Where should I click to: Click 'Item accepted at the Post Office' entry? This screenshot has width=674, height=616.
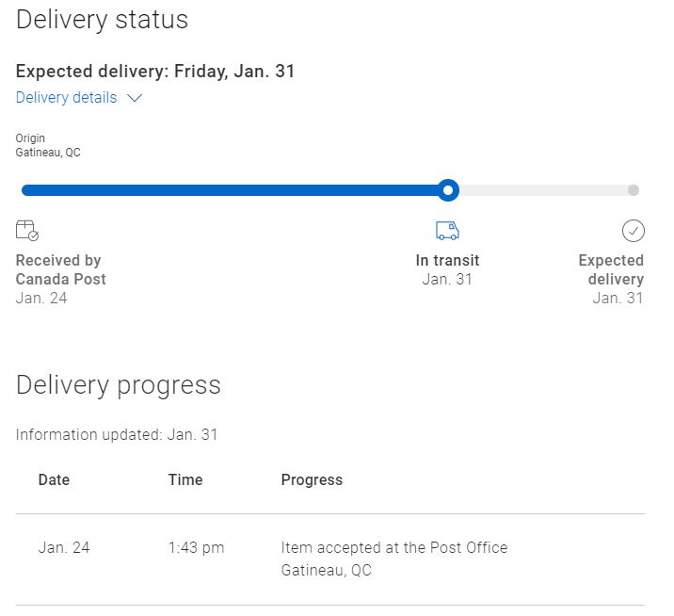[x=394, y=547]
